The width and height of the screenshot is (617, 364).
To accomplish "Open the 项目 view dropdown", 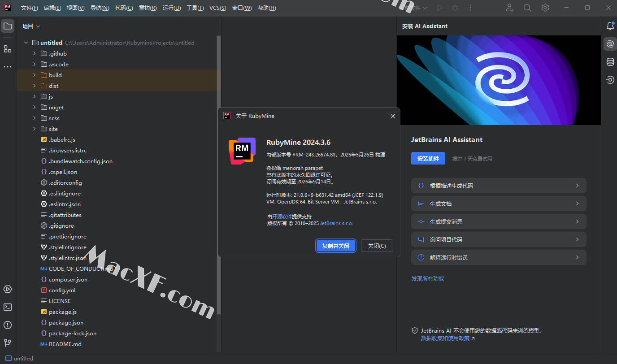I will point(31,26).
